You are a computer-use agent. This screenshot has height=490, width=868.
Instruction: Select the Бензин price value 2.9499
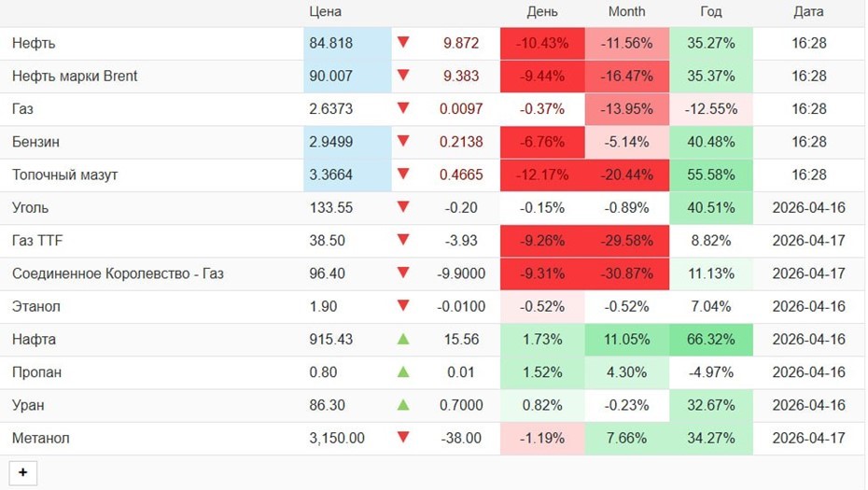tap(331, 142)
